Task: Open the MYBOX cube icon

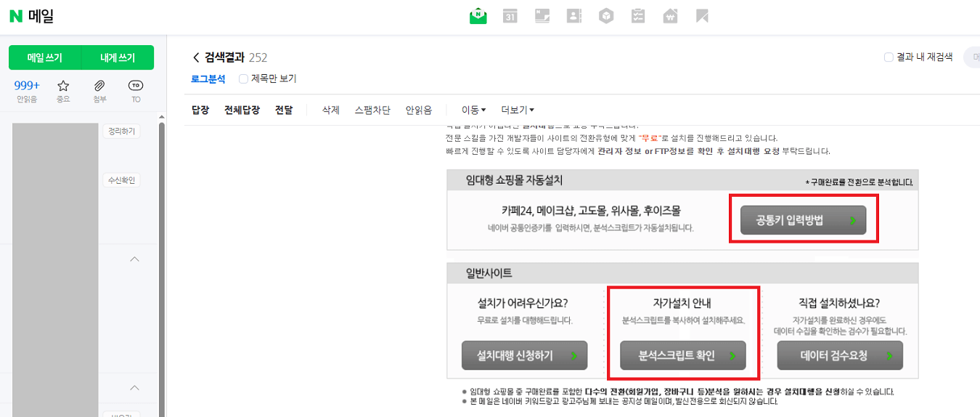Action: click(606, 16)
